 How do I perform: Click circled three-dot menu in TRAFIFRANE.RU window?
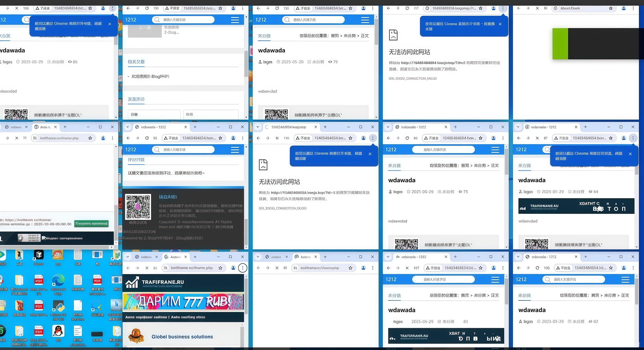pos(242,268)
